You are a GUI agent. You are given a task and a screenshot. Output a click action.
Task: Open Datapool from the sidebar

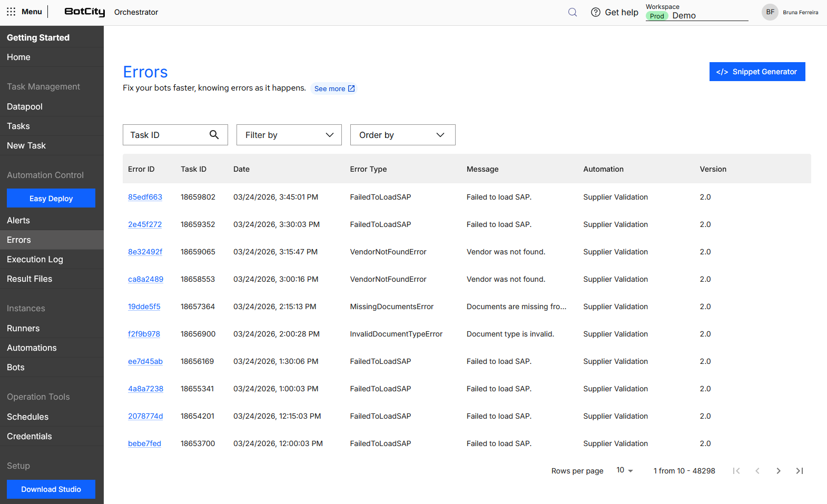25,106
